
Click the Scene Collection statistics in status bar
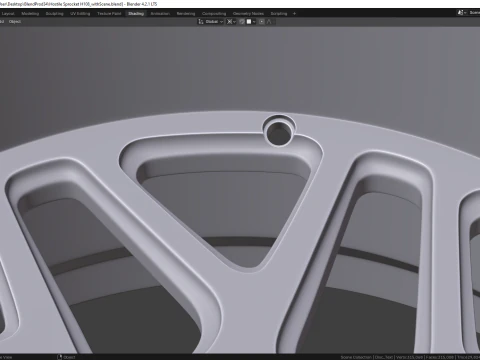[356, 357]
